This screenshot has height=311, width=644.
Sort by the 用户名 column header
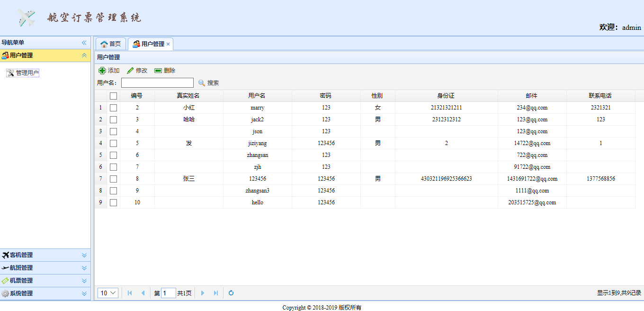click(x=257, y=96)
